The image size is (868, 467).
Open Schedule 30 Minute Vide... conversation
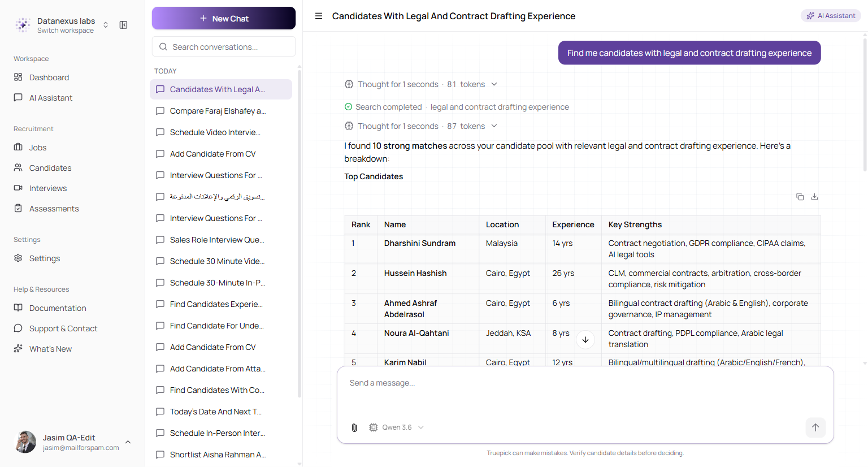pos(221,261)
